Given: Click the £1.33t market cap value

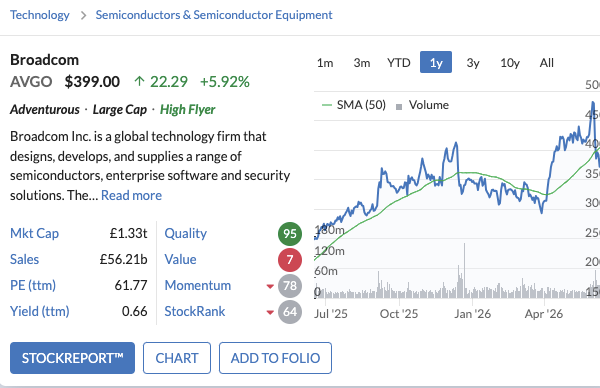Looking at the screenshot, I should [128, 233].
